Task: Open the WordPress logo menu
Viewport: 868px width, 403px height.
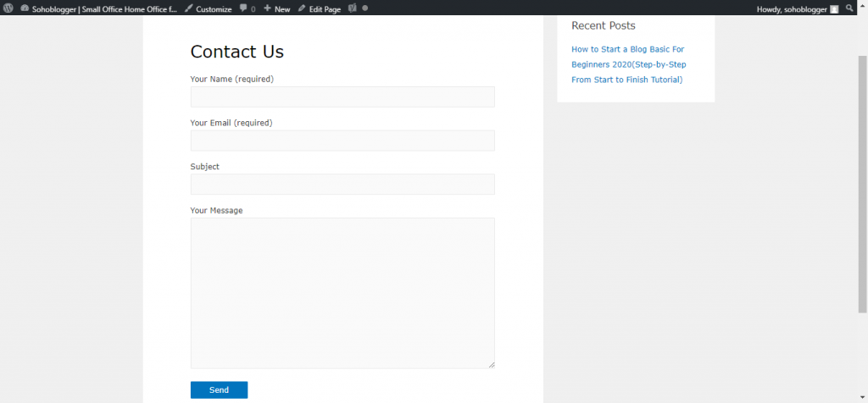Action: coord(8,8)
